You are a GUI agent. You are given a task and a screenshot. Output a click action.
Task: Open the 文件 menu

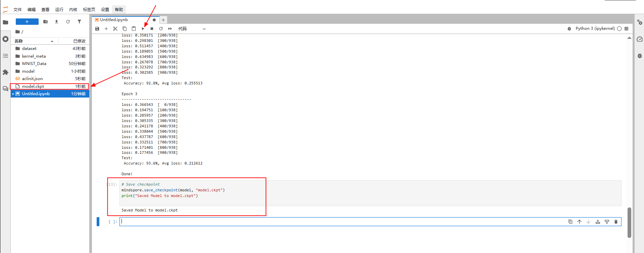18,10
